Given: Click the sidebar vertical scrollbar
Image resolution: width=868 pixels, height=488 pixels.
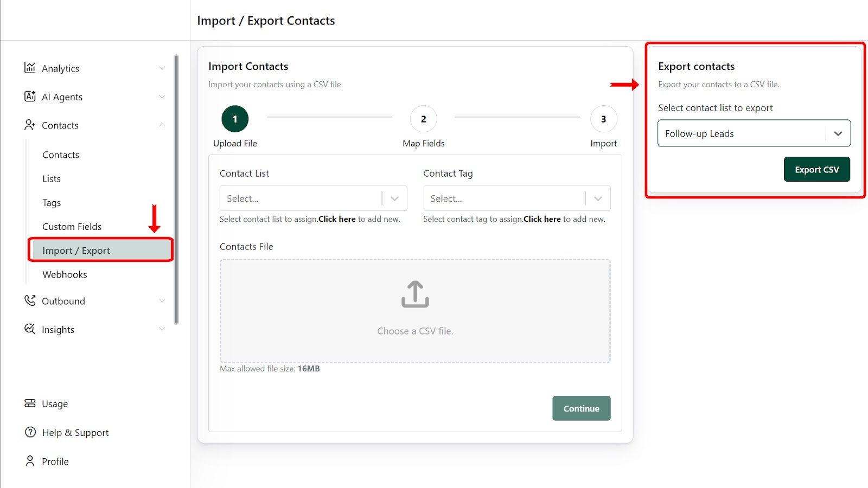Looking at the screenshot, I should click(176, 190).
